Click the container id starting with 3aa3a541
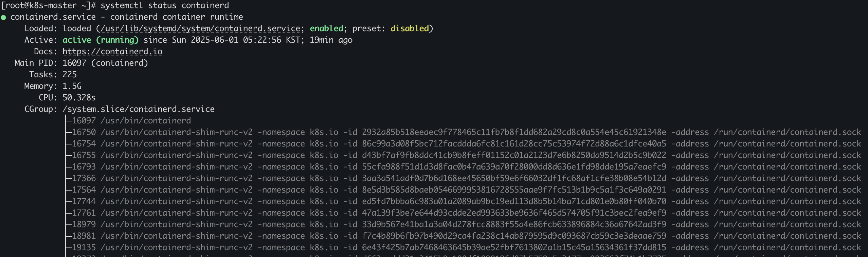This screenshot has height=257, width=868. point(514,178)
